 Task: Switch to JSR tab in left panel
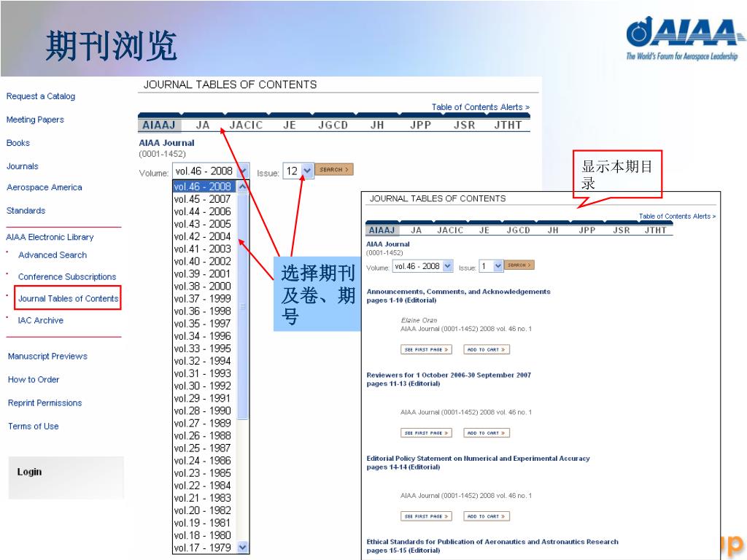465,125
